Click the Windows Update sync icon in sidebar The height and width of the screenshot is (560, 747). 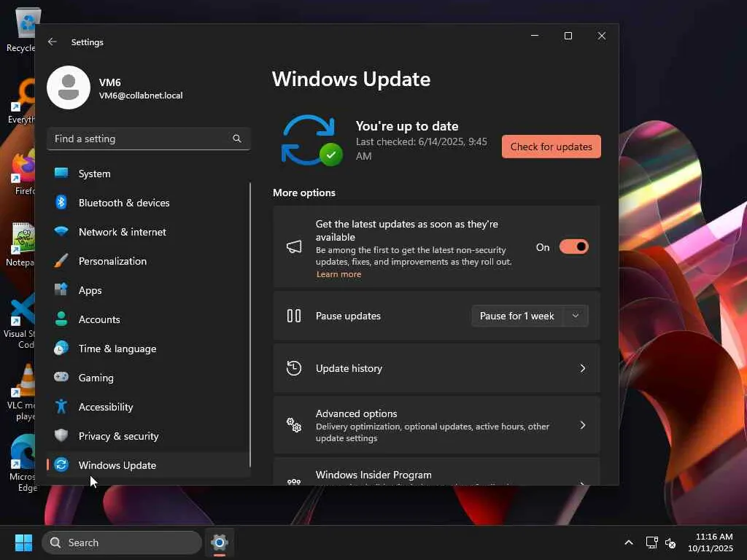point(61,464)
